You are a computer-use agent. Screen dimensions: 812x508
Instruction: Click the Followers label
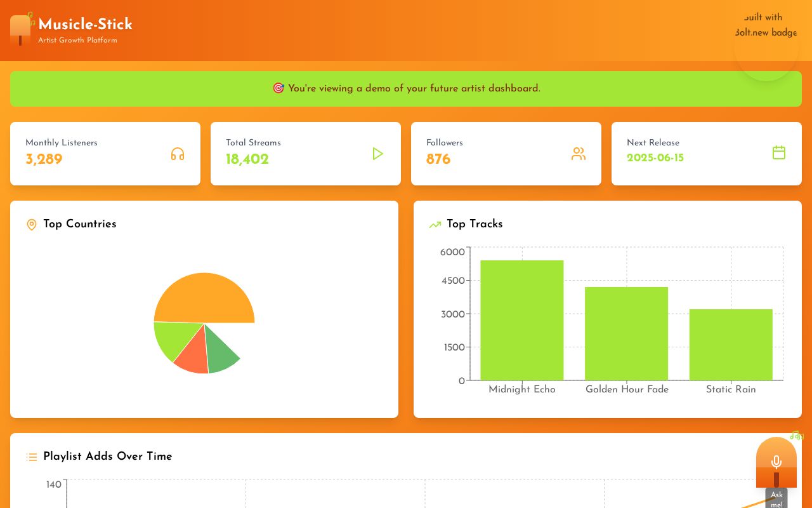pos(445,143)
